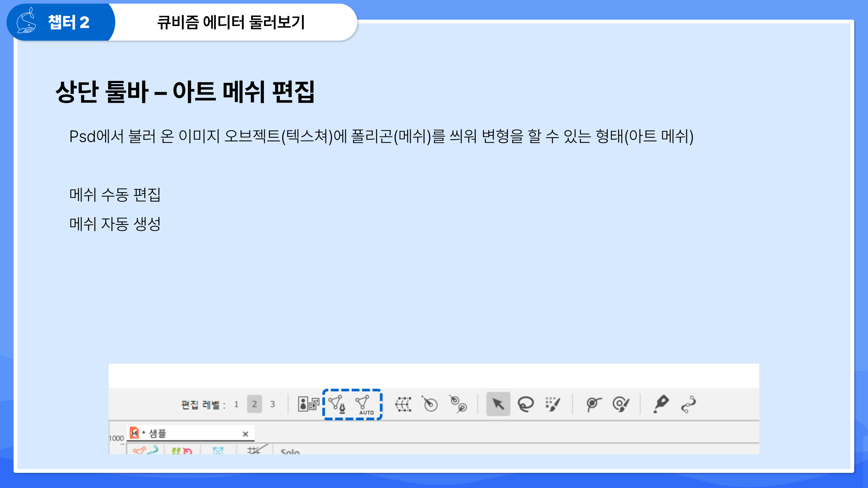Set edit level to 2

254,404
